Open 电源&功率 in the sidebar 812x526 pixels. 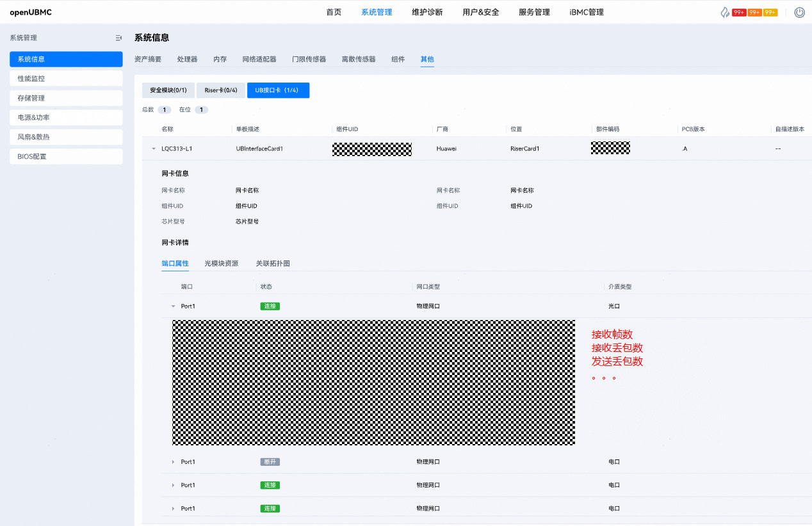coord(66,118)
